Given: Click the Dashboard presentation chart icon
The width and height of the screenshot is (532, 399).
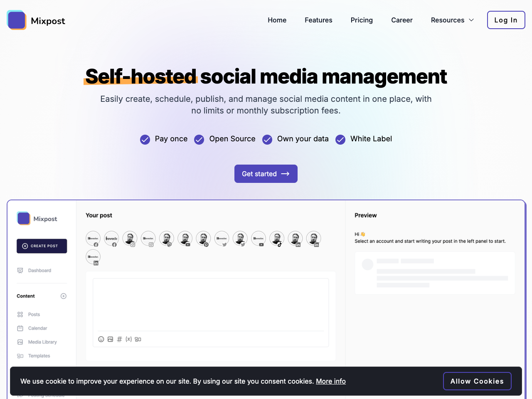Looking at the screenshot, I should click(x=20, y=271).
